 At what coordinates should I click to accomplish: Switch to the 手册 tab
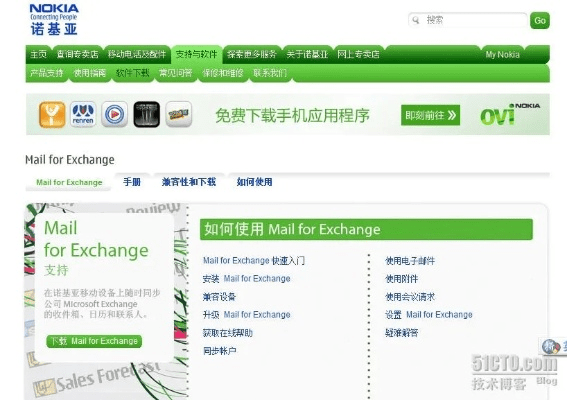132,182
